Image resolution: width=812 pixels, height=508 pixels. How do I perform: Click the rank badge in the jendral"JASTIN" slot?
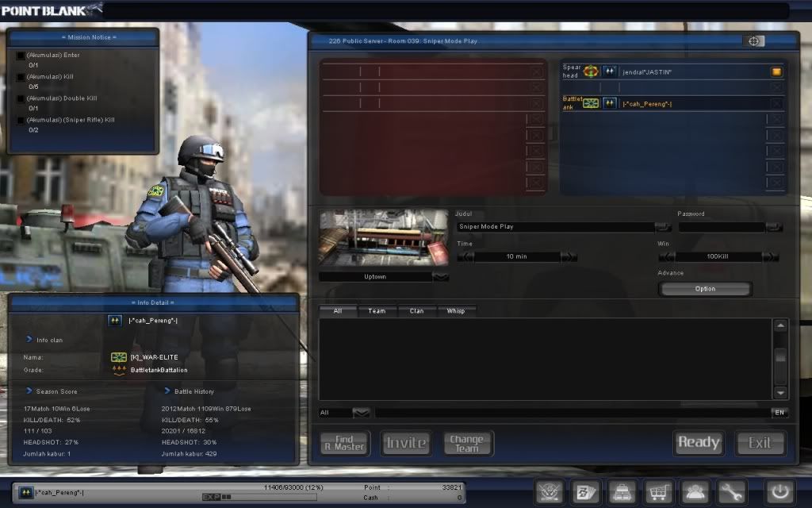click(610, 71)
